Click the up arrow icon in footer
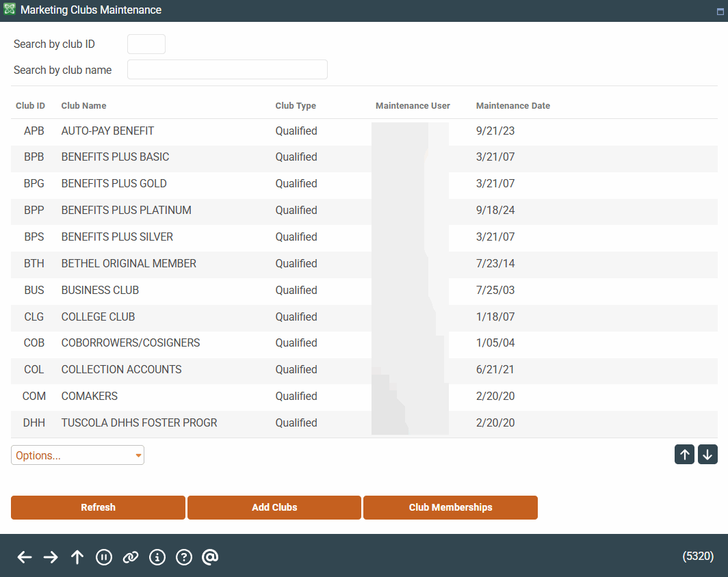Viewport: 728px width, 577px height. (77, 557)
